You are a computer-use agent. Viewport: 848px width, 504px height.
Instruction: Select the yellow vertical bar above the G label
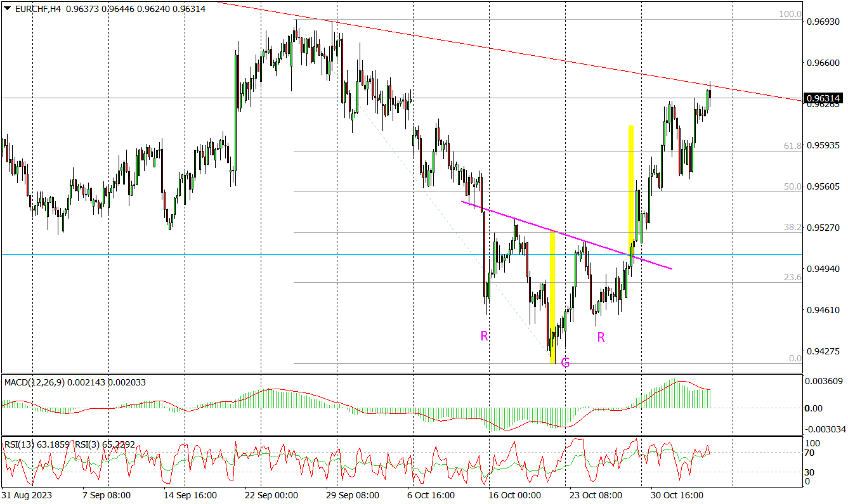click(x=553, y=298)
